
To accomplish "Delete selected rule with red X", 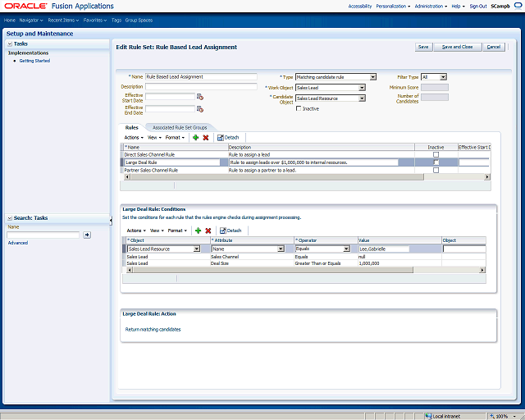I will [206, 137].
